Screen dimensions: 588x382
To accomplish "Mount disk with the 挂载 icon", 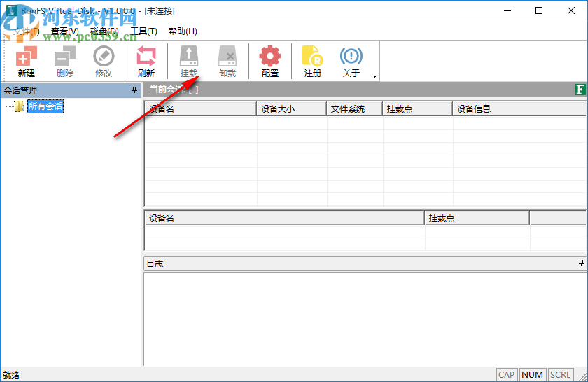I will 189,61.
